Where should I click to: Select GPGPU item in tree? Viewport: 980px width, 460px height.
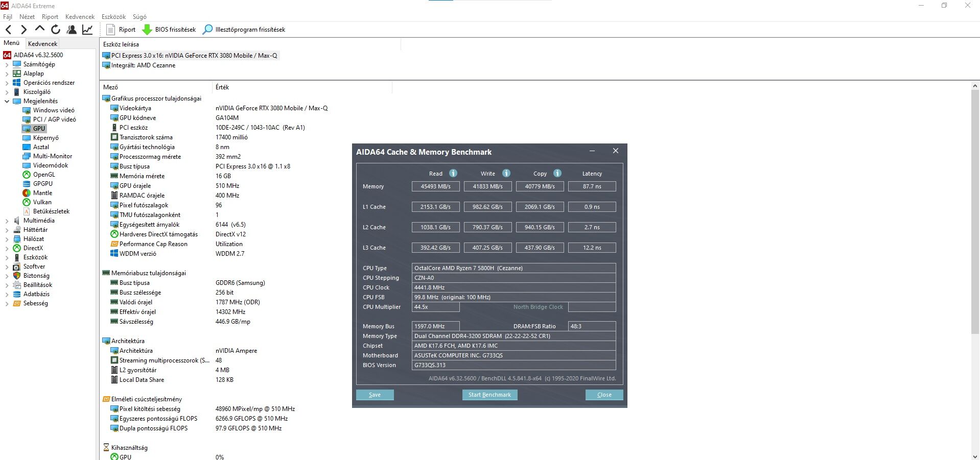coord(38,184)
